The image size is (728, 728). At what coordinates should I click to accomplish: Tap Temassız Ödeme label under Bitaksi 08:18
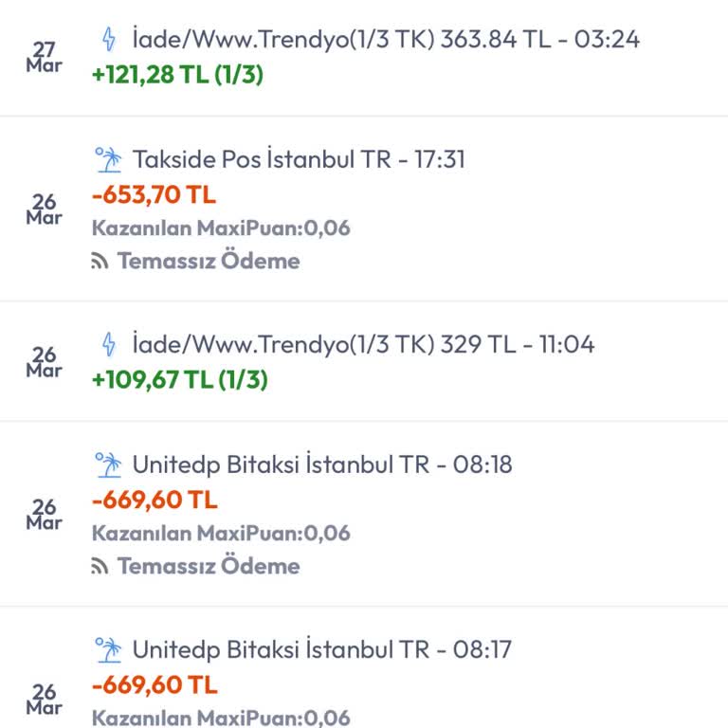point(209,566)
